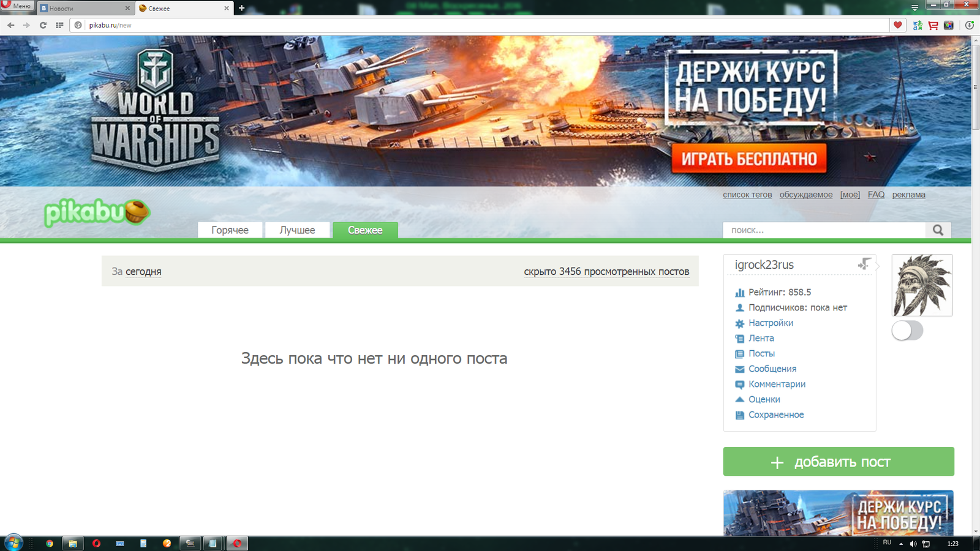Click the 'добавить пост' button
The image size is (980, 551).
pos(838,462)
